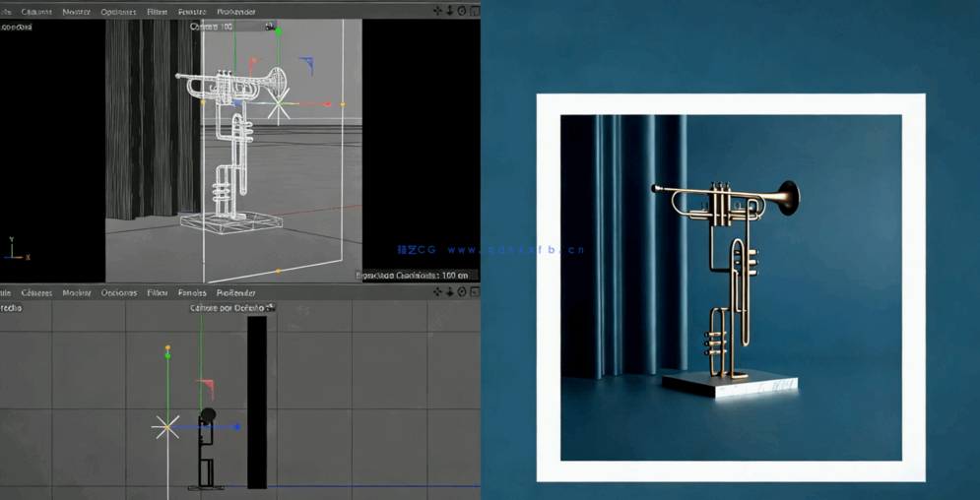Viewport: 980px width, 500px height.
Task: Open Opciones menu in the bottom viewport
Action: click(x=119, y=292)
